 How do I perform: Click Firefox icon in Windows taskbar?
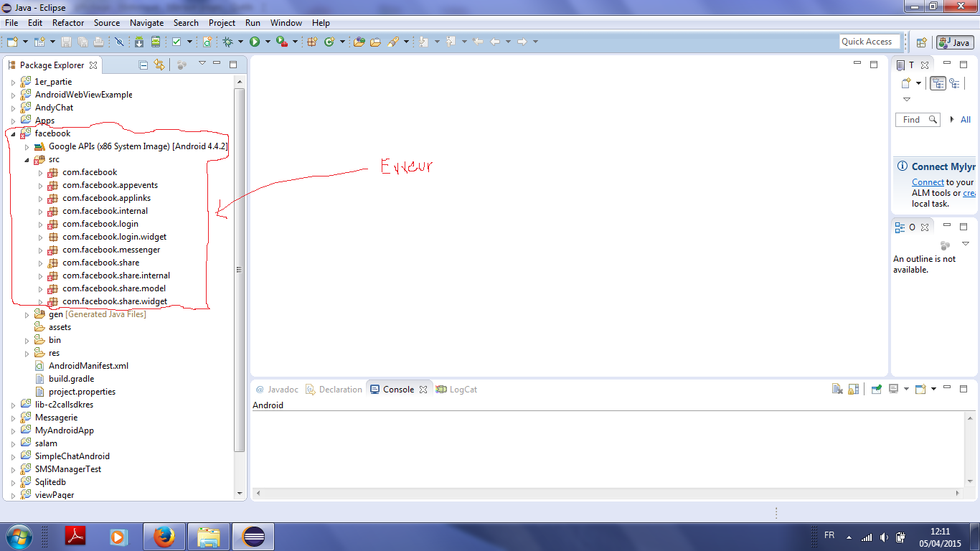point(164,536)
